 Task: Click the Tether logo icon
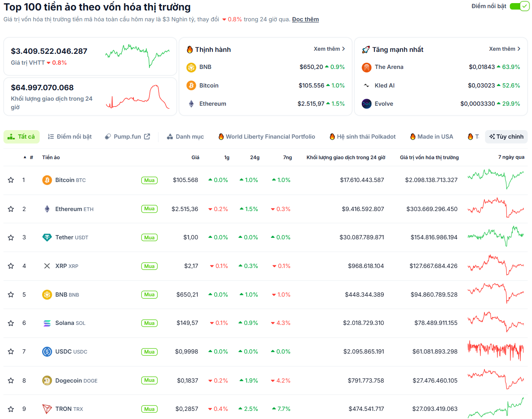click(47, 237)
